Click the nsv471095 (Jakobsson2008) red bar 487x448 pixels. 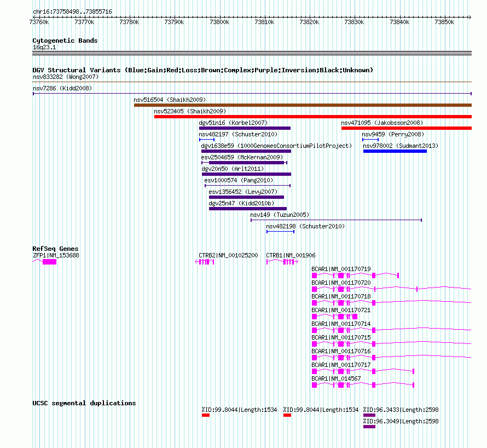tap(407, 128)
